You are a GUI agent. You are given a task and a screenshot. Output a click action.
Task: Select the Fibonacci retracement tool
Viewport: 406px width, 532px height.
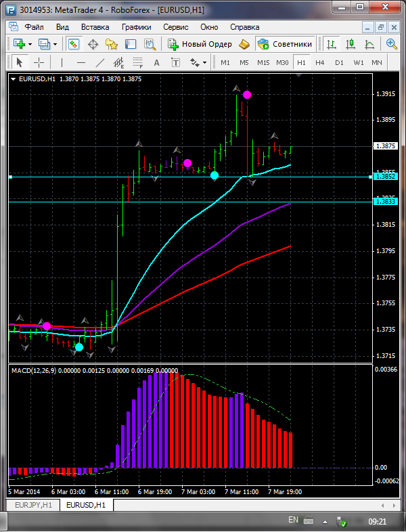(138, 62)
